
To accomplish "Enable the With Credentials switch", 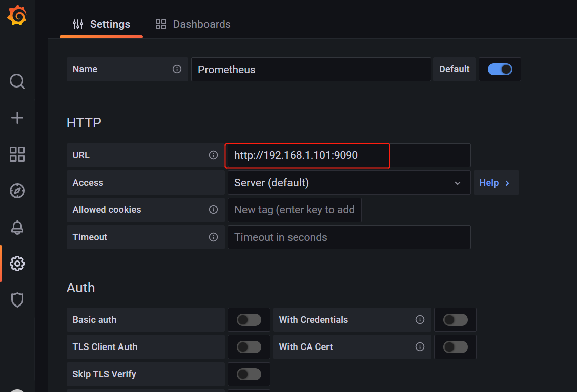I will (x=455, y=320).
